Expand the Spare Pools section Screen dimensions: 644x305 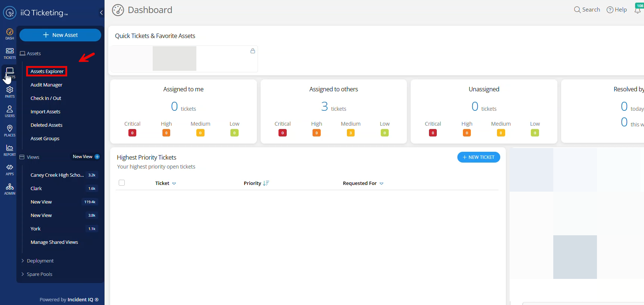tap(39, 274)
